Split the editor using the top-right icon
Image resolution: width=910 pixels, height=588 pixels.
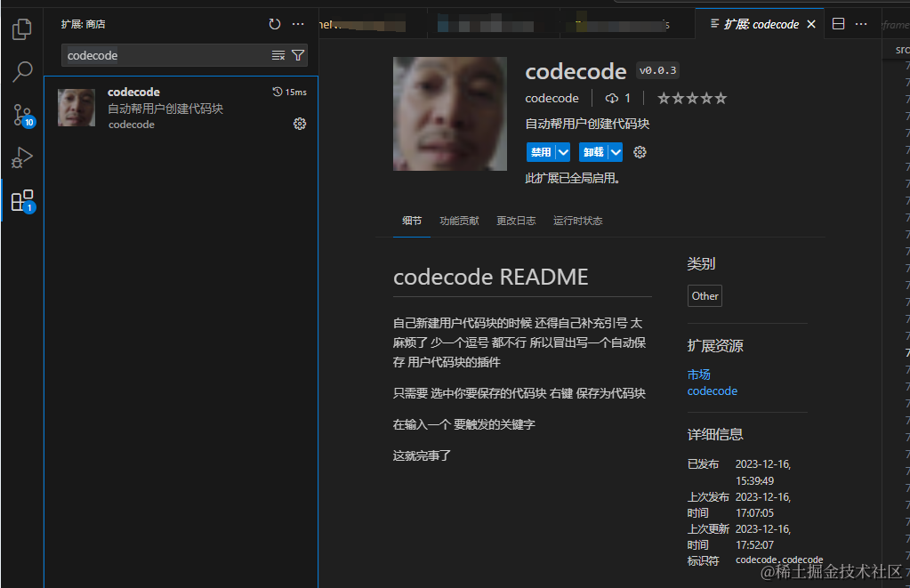pyautogui.click(x=837, y=23)
